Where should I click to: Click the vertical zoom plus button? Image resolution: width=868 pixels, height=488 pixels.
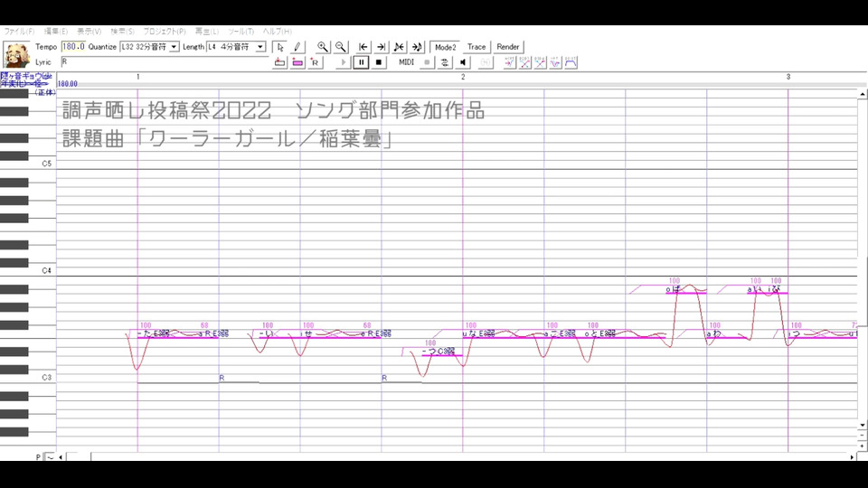click(x=863, y=446)
